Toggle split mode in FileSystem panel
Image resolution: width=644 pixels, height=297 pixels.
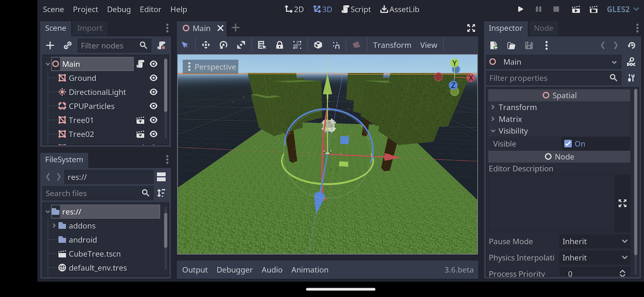click(x=161, y=177)
